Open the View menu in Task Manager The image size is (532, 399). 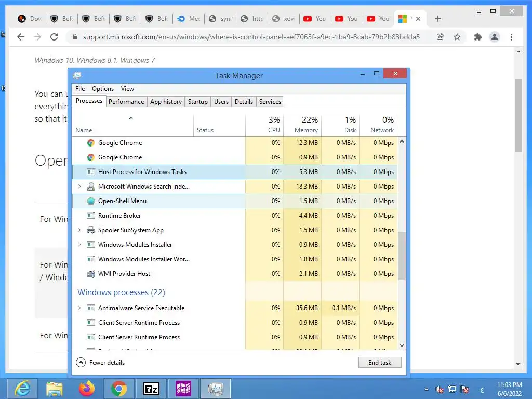127,88
